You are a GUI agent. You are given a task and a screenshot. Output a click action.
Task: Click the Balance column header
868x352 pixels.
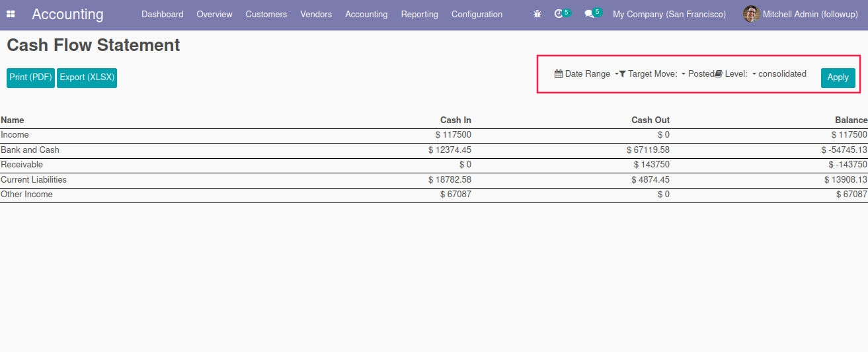tap(851, 120)
